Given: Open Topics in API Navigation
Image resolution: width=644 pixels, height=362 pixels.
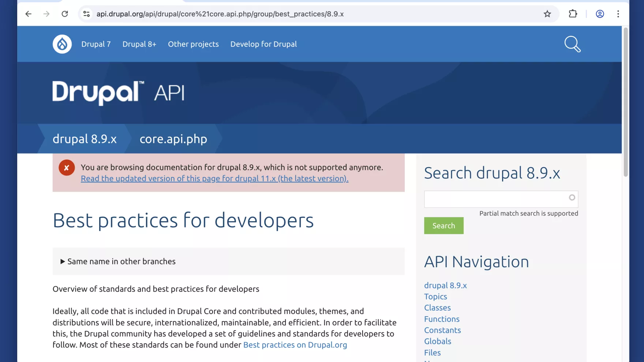Looking at the screenshot, I should click(x=435, y=297).
